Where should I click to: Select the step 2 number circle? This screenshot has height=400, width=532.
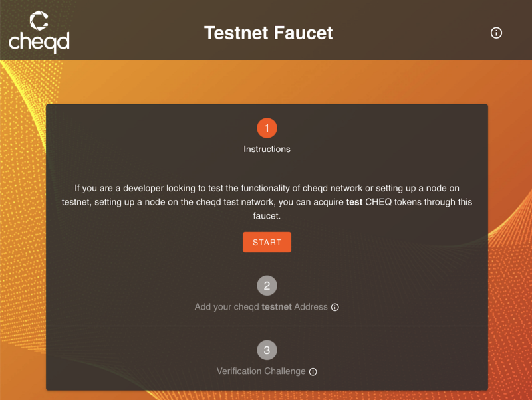pos(267,286)
